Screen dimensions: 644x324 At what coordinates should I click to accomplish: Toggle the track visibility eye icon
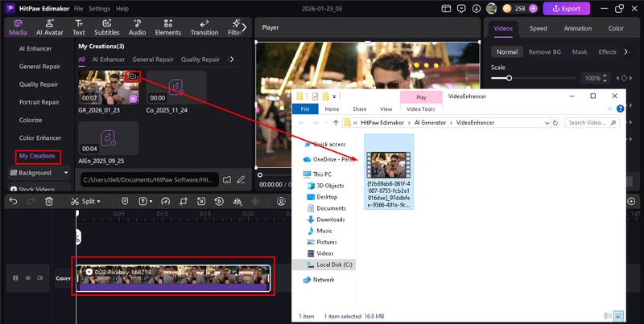click(28, 278)
